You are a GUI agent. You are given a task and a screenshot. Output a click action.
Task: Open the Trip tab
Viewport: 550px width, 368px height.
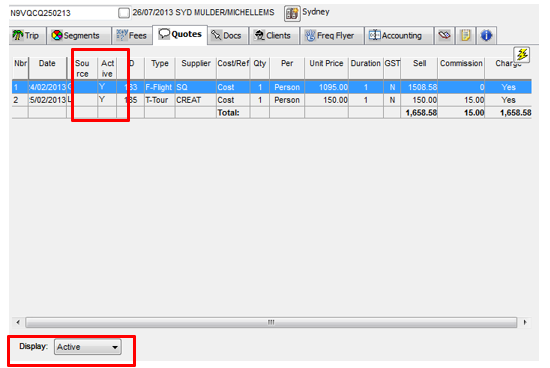point(27,35)
